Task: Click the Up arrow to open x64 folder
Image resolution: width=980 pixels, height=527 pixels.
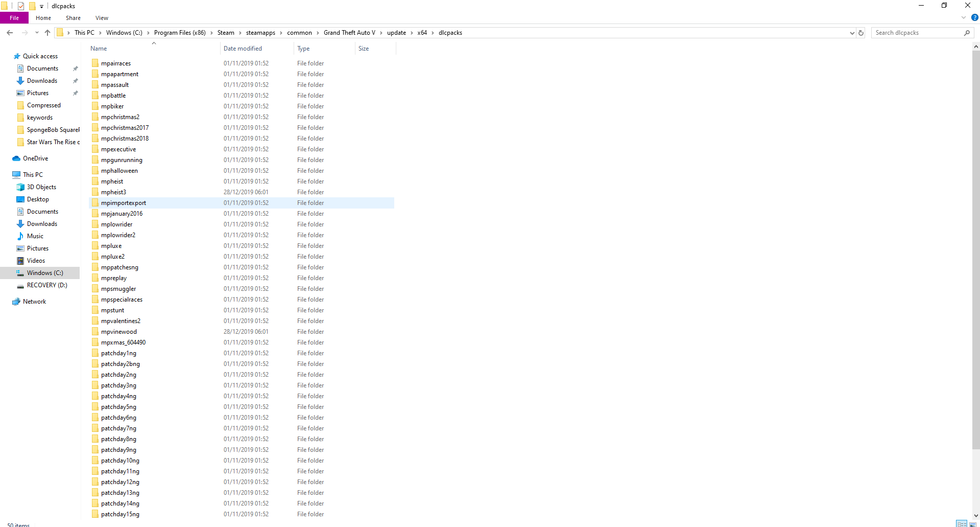Action: pos(47,32)
